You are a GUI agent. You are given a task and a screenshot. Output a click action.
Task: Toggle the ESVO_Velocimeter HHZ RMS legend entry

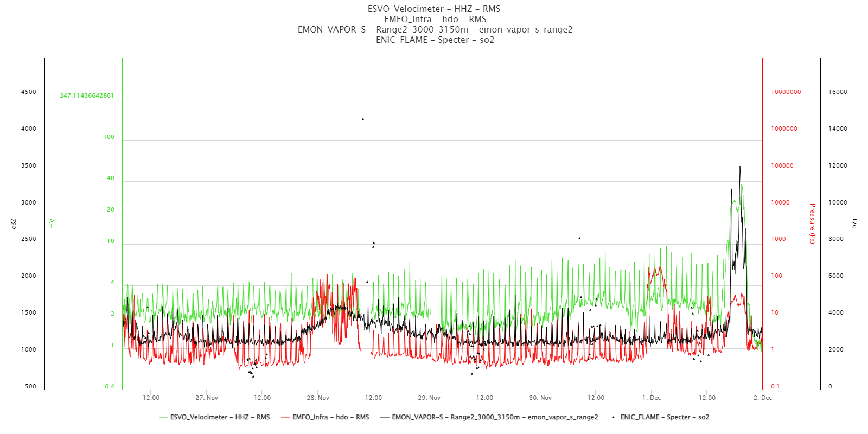click(x=220, y=417)
